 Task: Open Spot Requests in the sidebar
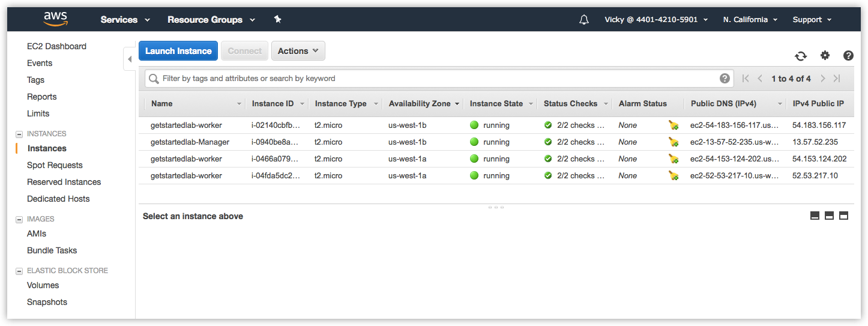[55, 165]
